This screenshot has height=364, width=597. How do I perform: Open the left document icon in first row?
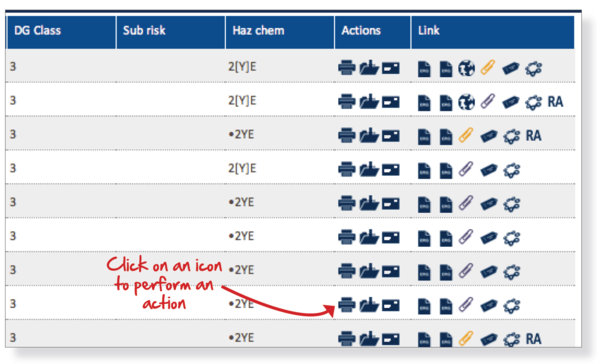coord(424,69)
